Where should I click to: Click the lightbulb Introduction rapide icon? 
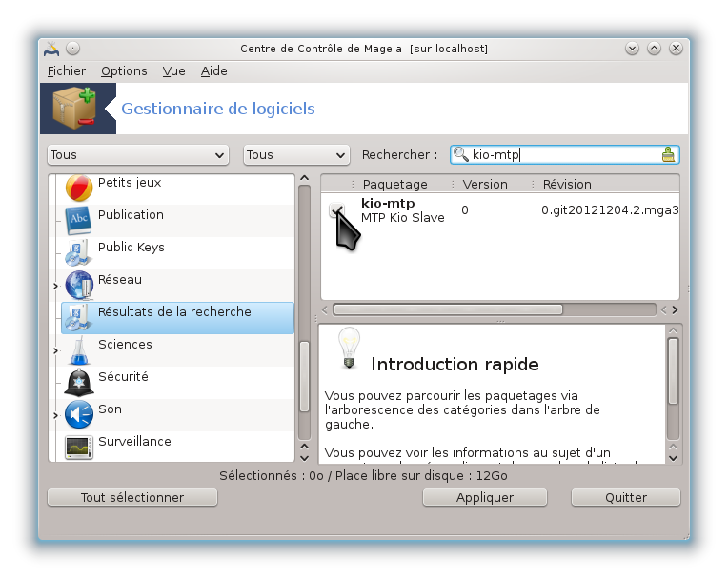point(349,348)
